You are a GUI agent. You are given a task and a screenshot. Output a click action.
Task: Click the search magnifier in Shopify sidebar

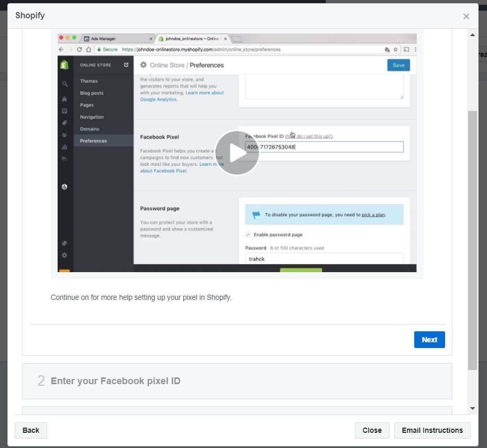64,84
